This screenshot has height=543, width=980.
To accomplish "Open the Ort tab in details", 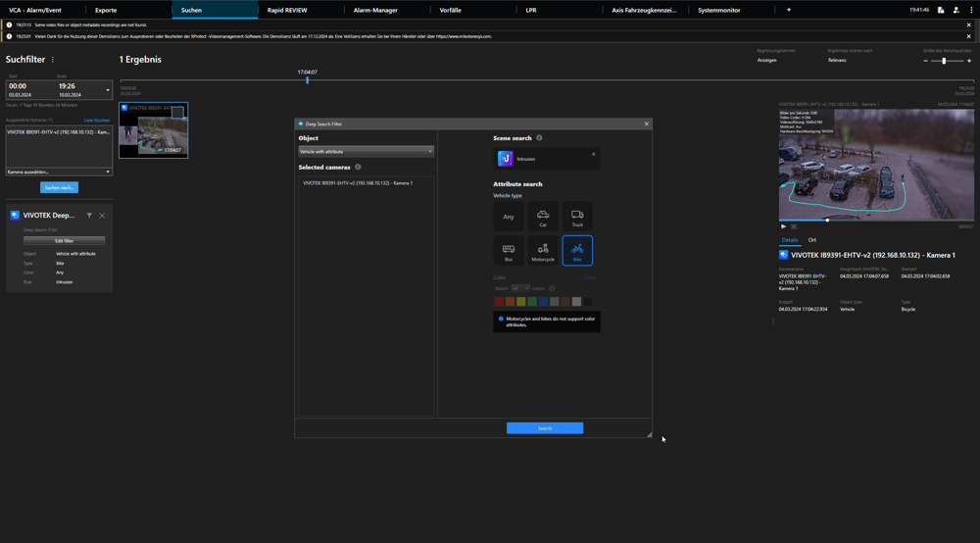I will click(x=812, y=240).
